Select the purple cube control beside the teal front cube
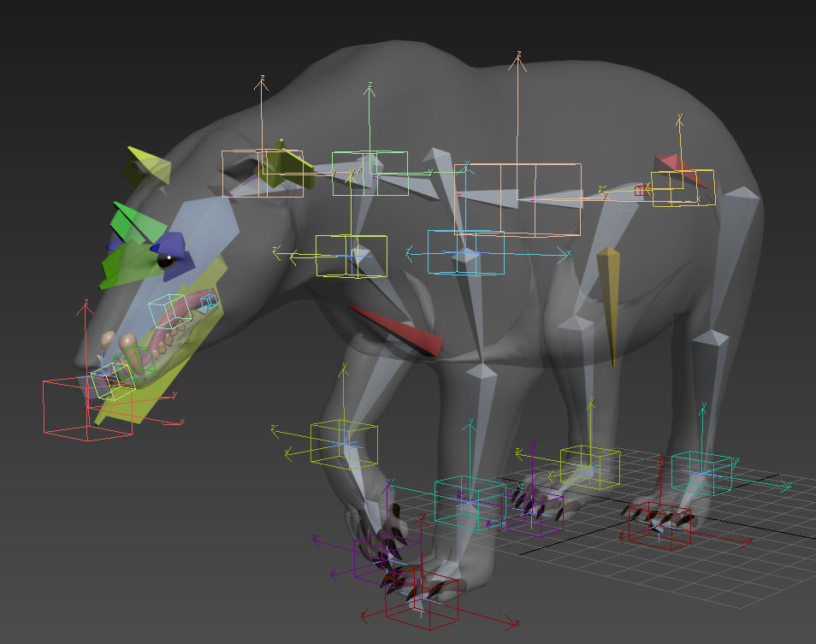The height and width of the screenshot is (644, 816). (532, 514)
